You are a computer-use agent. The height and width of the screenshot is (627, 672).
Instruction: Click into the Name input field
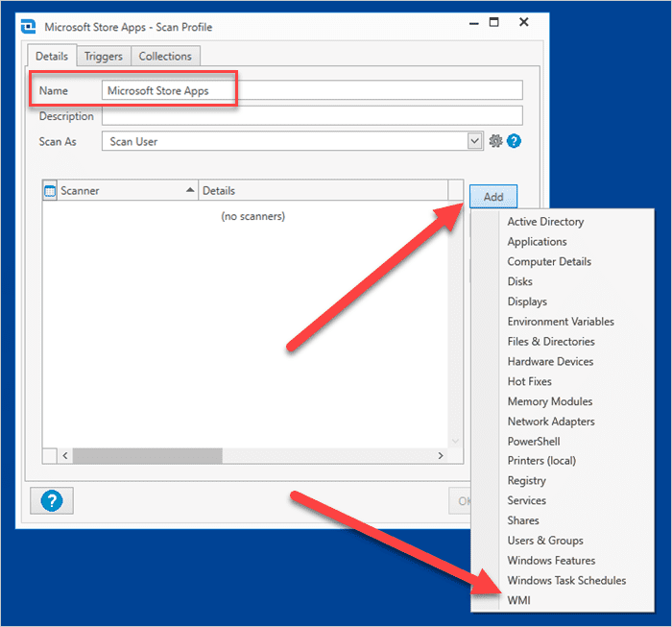point(312,90)
